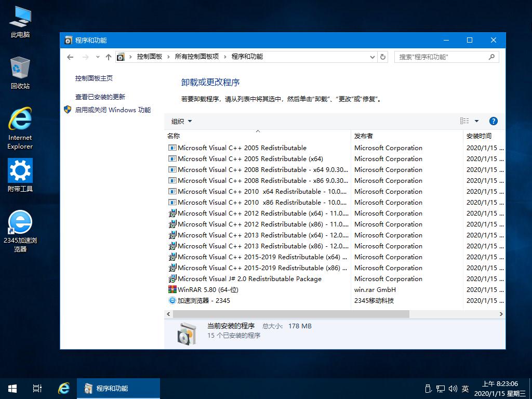The image size is (532, 399).
Task: Open 启用或关闭 Windows 功能 link
Action: [113, 110]
